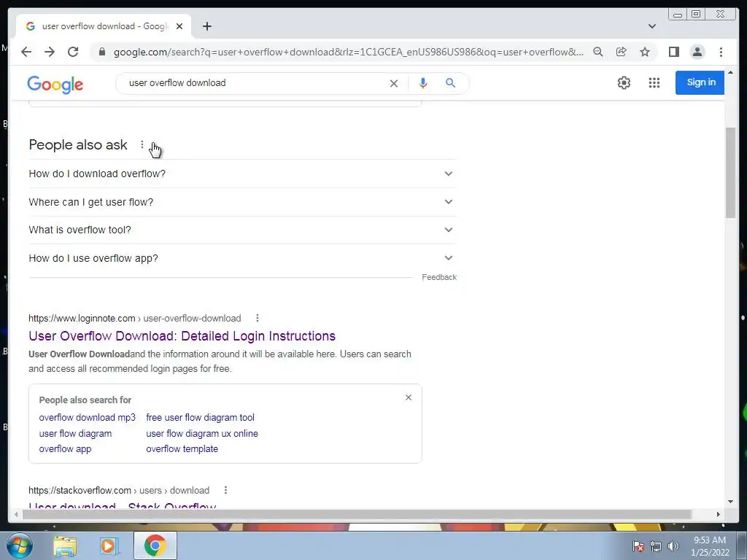
Task: Bookmark this page with the star
Action: (x=645, y=52)
